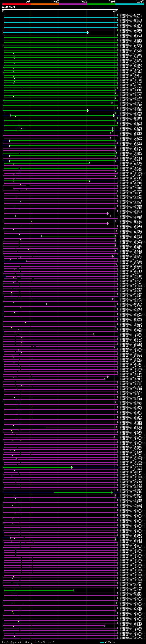Click the short green alignment bar for Q6KFS8
This screenshot has width=146, height=644.
tap(79, 236)
